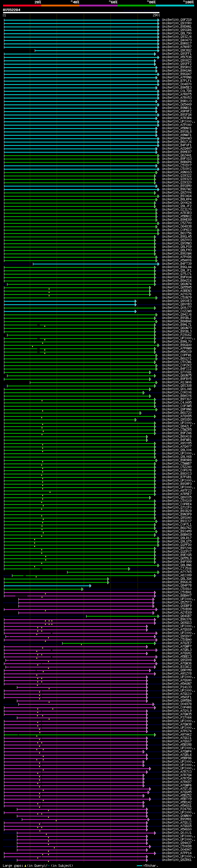
Task: Click the cyan alignment arrow for UniRef100_Q9C8Q2
Action: click(x=97, y=50)
